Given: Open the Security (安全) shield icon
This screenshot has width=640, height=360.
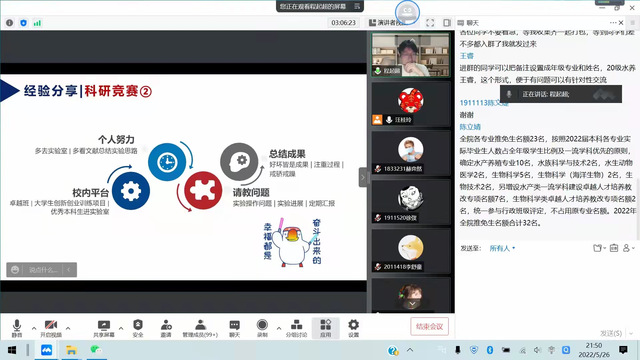Looking at the screenshot, I should coord(138,328).
